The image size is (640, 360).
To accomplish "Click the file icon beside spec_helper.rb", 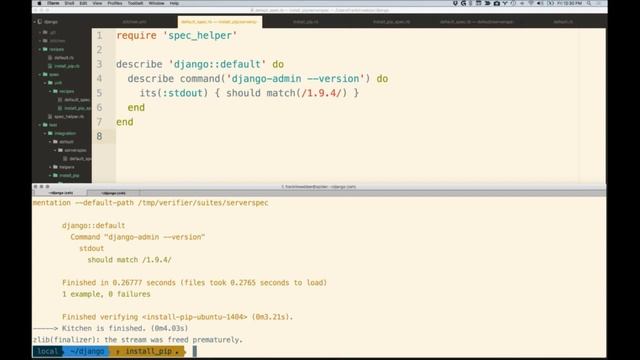I will click(50, 117).
